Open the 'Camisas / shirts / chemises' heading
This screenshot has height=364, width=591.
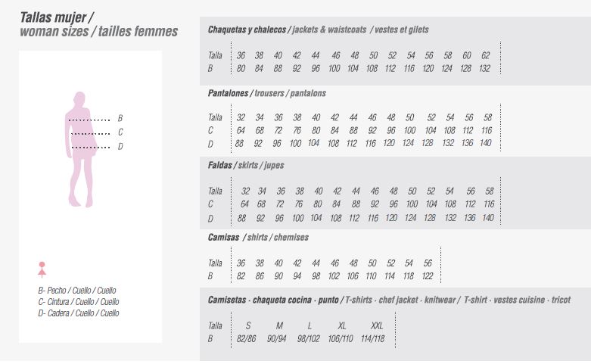258,237
